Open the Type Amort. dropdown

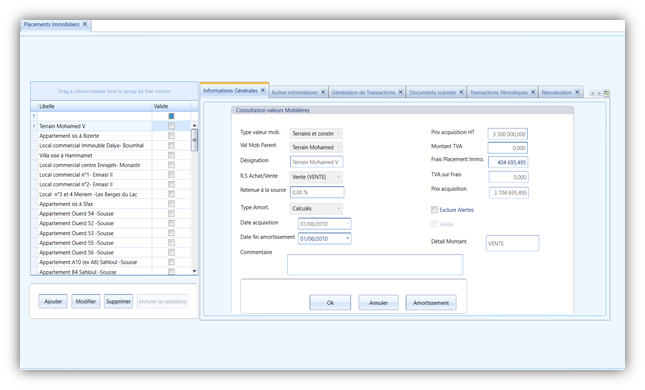339,209
